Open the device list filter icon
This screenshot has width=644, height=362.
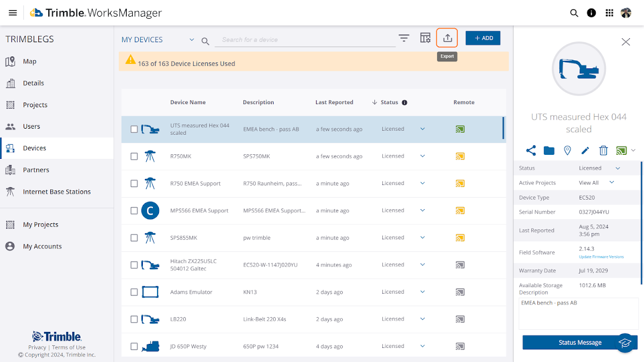(x=404, y=38)
